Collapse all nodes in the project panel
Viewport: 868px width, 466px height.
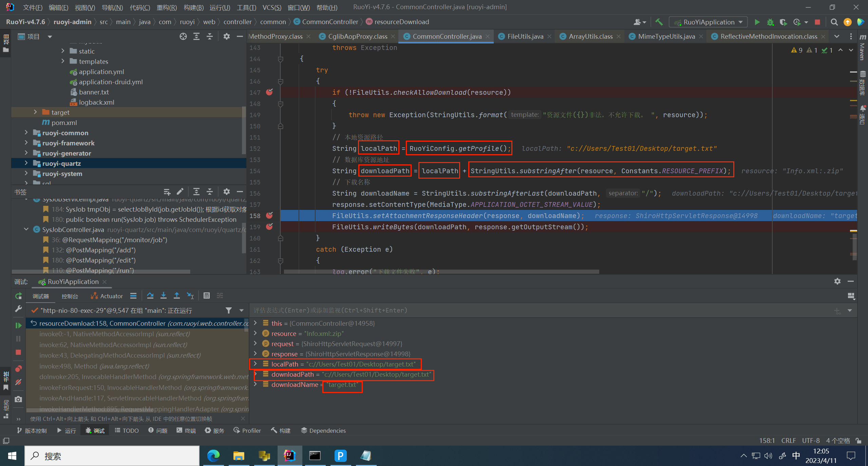210,37
